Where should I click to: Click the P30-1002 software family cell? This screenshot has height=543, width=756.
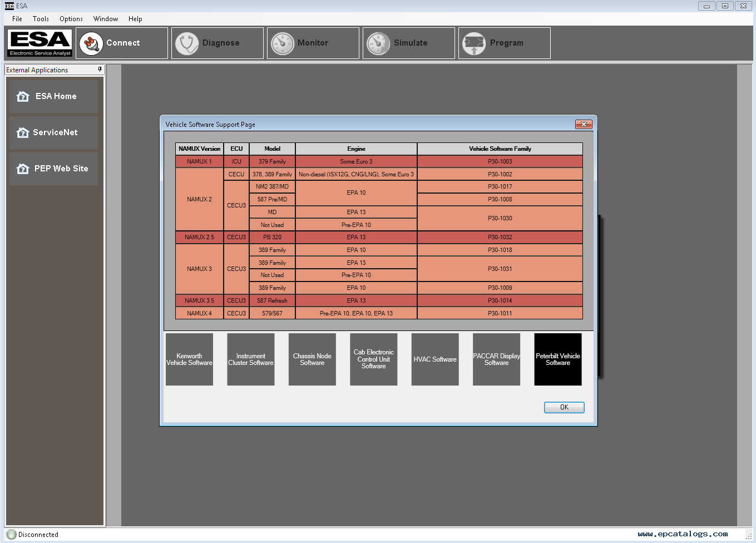coord(500,174)
